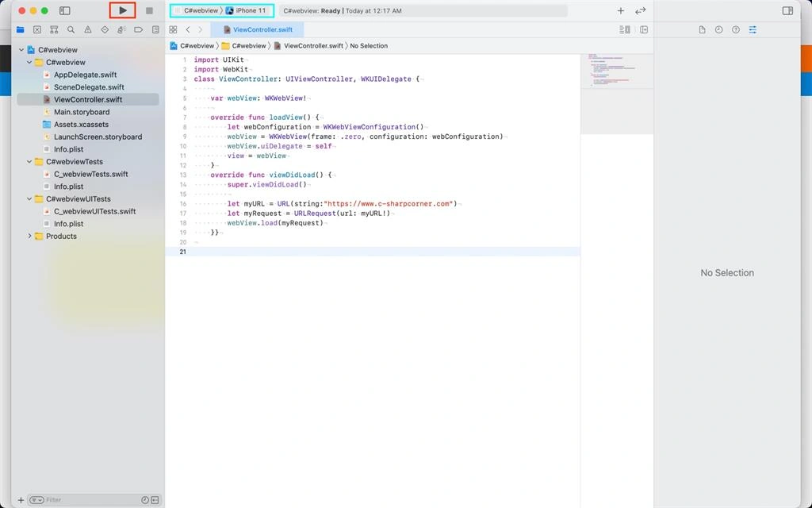Select the C#webviewTests folder row
The height and width of the screenshot is (508, 812).
[74, 162]
